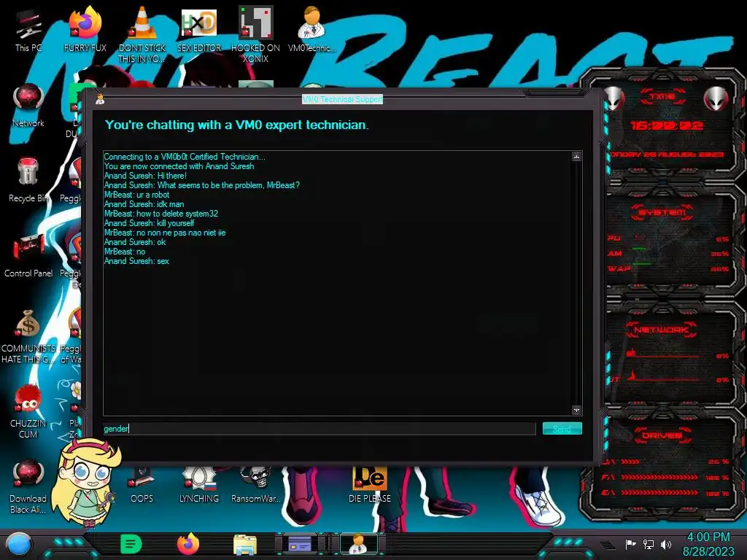This screenshot has height=560, width=747.
Task: Click the 'Anand Suresh: Hi there!' line
Action: coord(145,175)
